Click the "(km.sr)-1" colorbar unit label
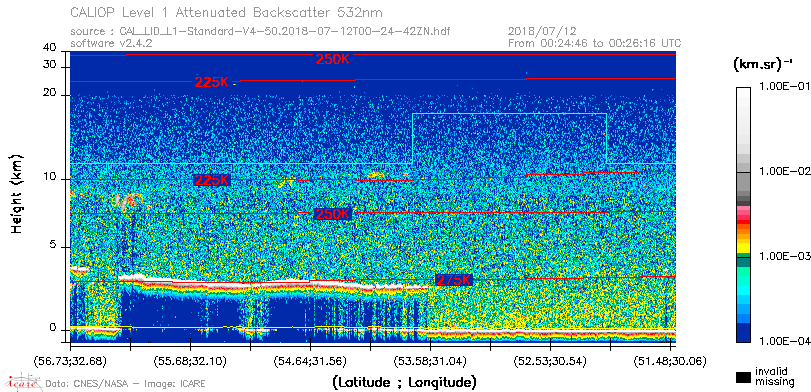Screen dimensions: 811x392 [x=763, y=64]
